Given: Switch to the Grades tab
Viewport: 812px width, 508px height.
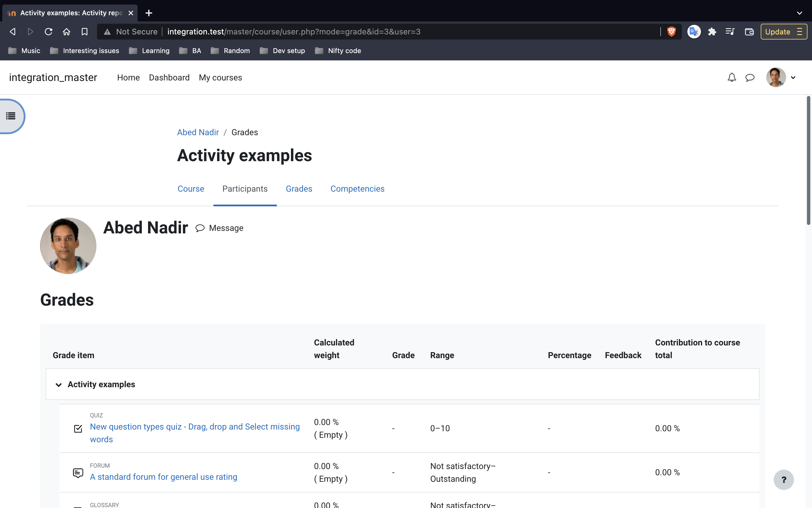Looking at the screenshot, I should 299,189.
